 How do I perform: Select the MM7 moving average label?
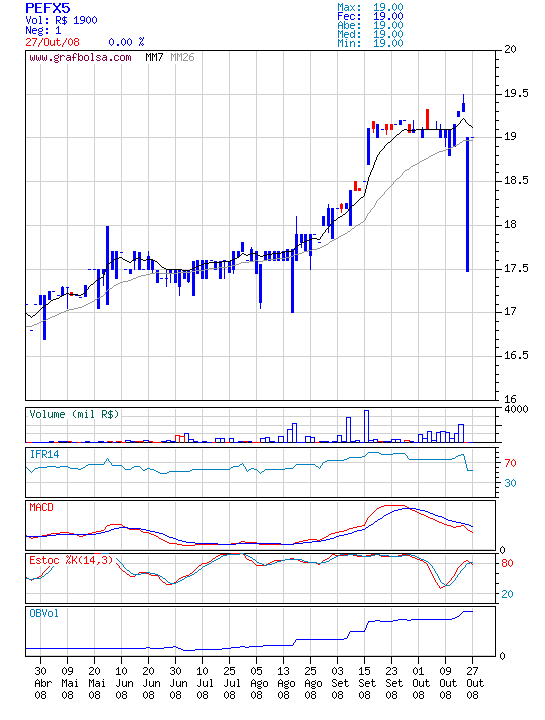pos(154,57)
